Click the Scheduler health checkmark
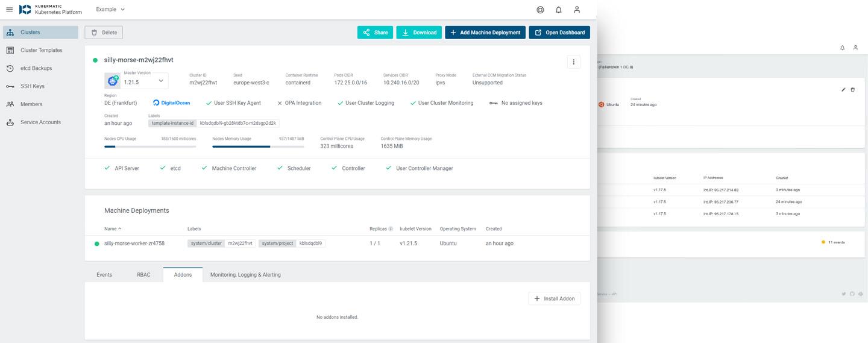Viewport: 868px width, 343px height. [x=280, y=168]
